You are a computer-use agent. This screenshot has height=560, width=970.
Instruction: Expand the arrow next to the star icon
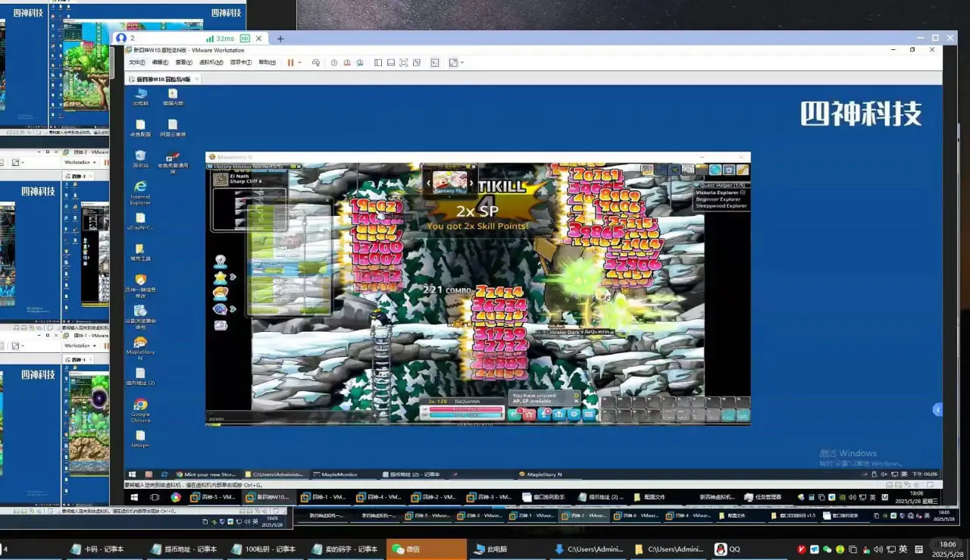233,277
